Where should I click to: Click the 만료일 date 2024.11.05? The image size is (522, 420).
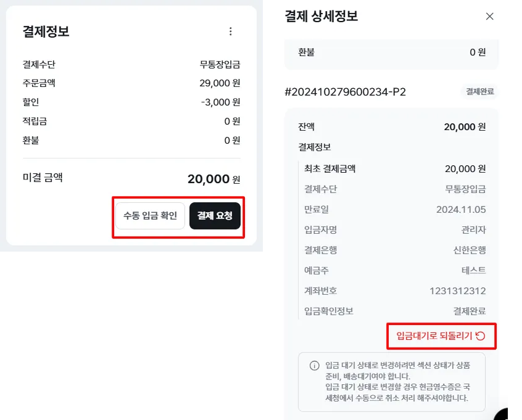coord(461,209)
